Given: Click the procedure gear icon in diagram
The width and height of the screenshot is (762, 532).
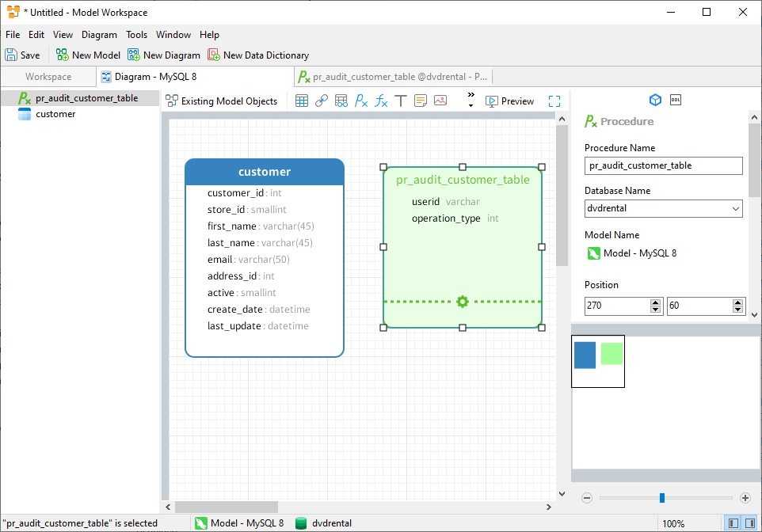Looking at the screenshot, I should pos(462,302).
